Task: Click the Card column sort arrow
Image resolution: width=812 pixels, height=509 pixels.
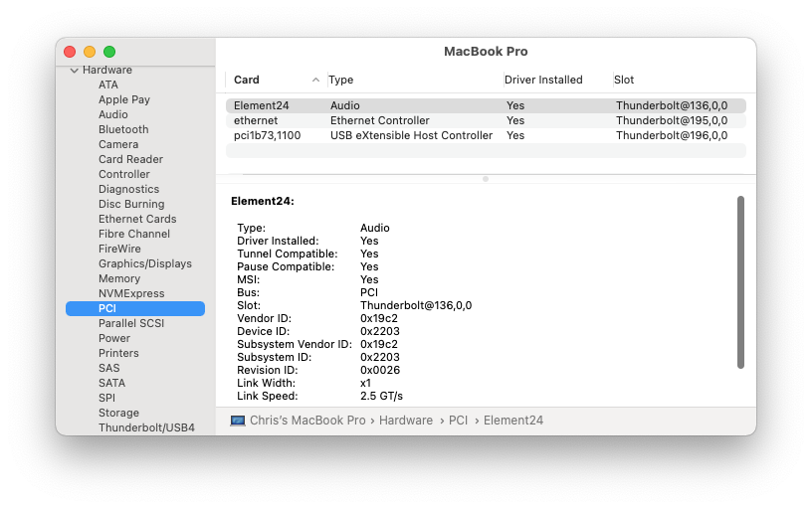Action: click(x=315, y=80)
